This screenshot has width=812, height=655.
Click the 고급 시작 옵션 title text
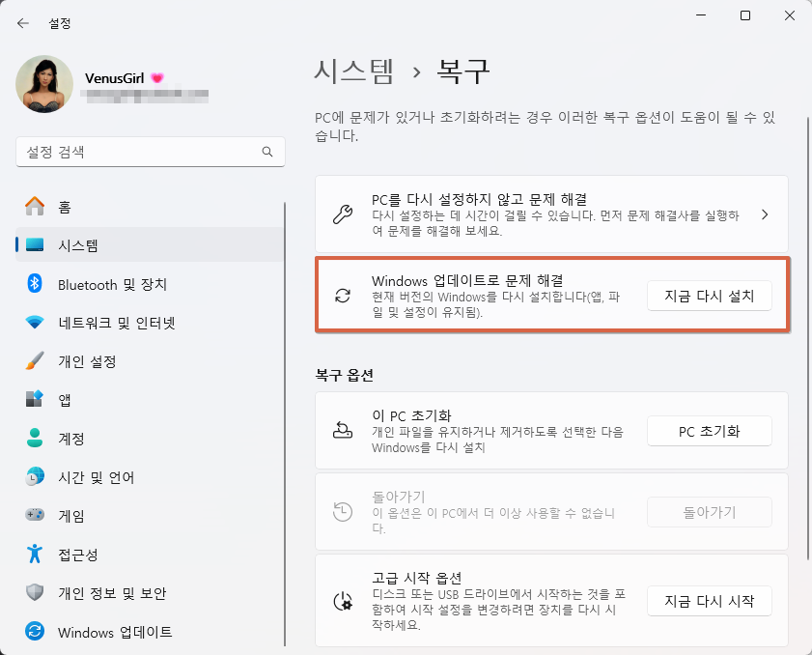pos(416,578)
